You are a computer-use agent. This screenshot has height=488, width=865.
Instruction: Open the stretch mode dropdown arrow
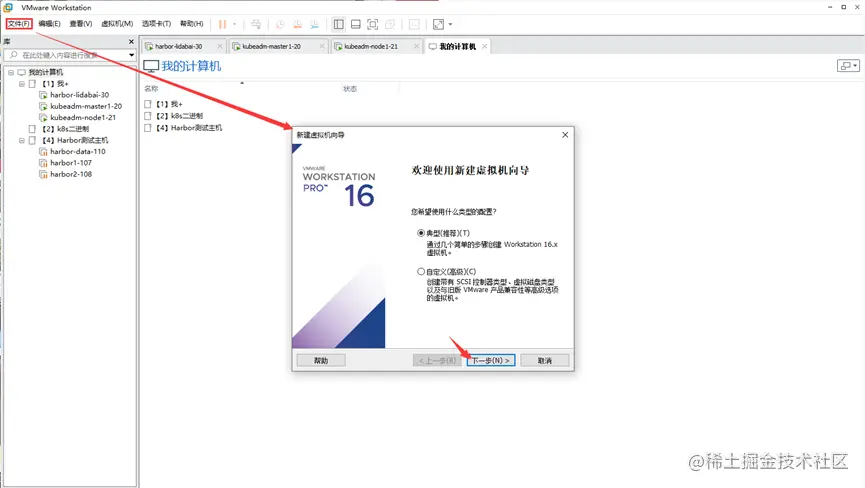450,24
